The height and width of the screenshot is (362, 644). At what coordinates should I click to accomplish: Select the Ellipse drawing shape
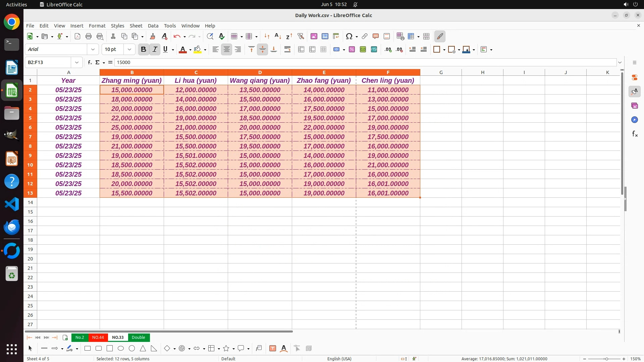coord(121,349)
